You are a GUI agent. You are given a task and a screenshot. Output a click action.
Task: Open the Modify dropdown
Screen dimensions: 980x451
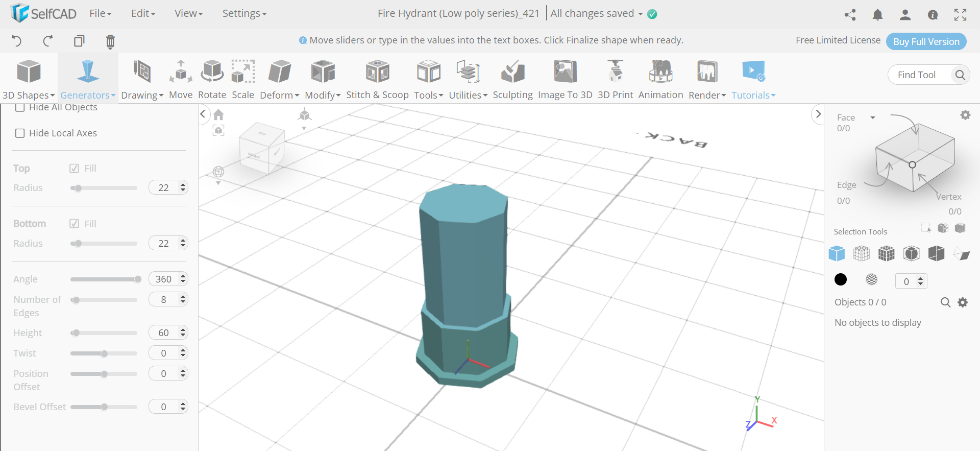[x=323, y=79]
